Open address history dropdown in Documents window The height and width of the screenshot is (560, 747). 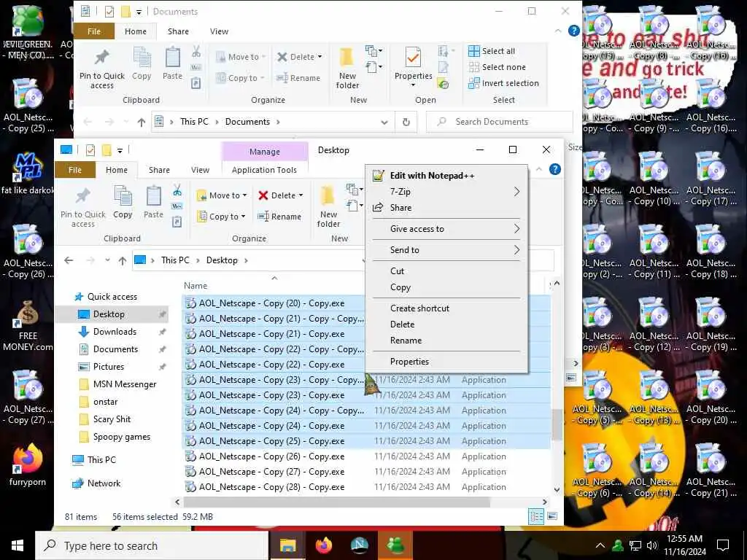[384, 122]
